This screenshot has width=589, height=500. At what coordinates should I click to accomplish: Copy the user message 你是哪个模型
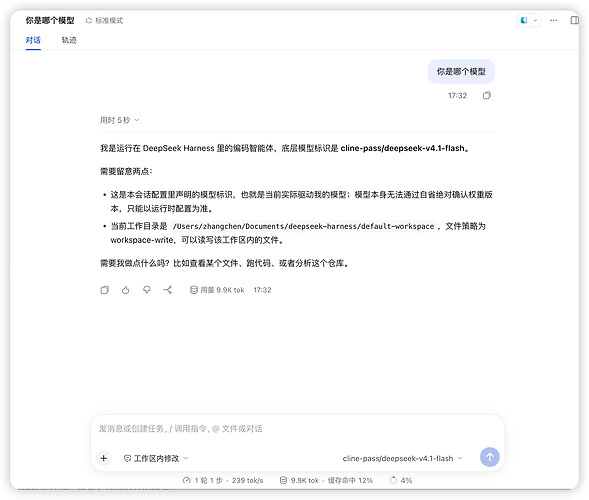[487, 95]
